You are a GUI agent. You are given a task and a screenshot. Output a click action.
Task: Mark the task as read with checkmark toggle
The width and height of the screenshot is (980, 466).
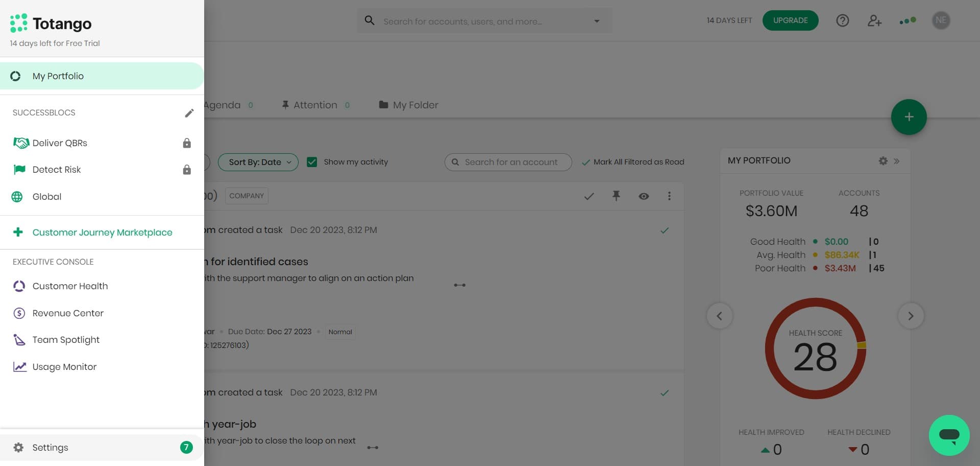click(589, 196)
